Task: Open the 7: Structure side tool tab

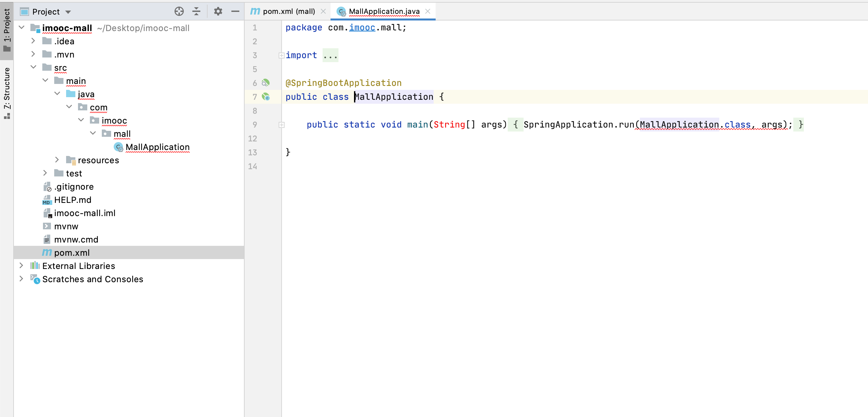Action: coord(7,93)
